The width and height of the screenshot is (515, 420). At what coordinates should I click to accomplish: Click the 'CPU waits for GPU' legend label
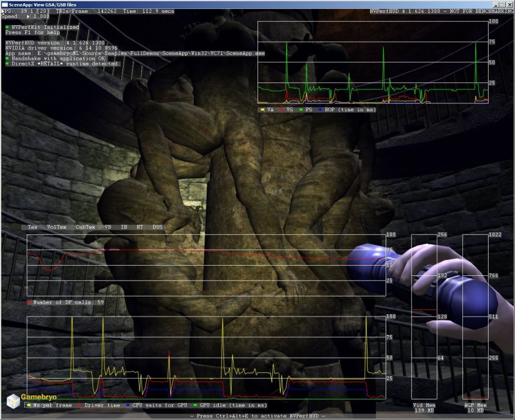(160, 405)
